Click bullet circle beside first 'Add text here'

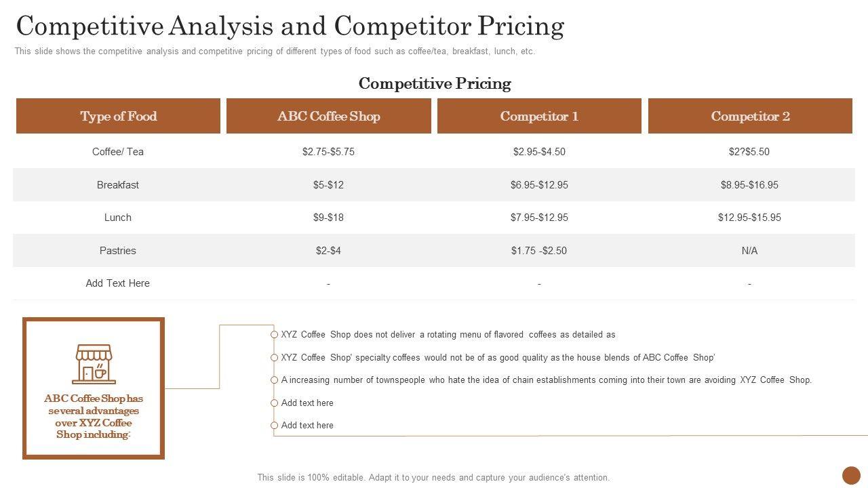pos(274,403)
